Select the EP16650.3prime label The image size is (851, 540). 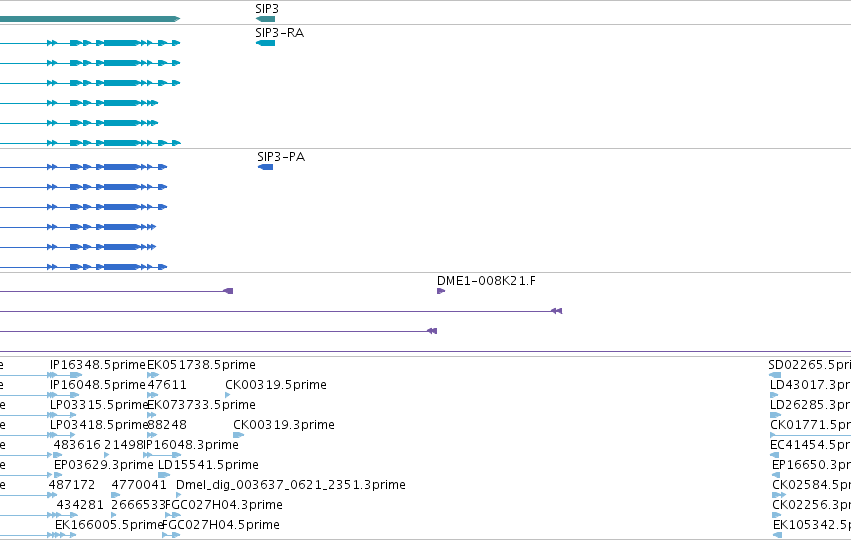pos(811,465)
